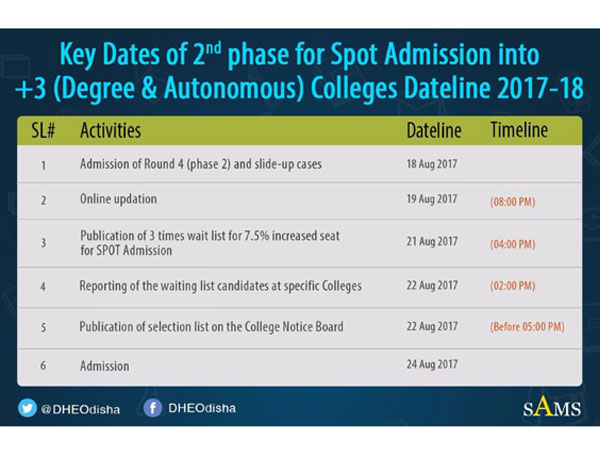
Task: Click the 18 Aug 2017 date
Action: (433, 163)
